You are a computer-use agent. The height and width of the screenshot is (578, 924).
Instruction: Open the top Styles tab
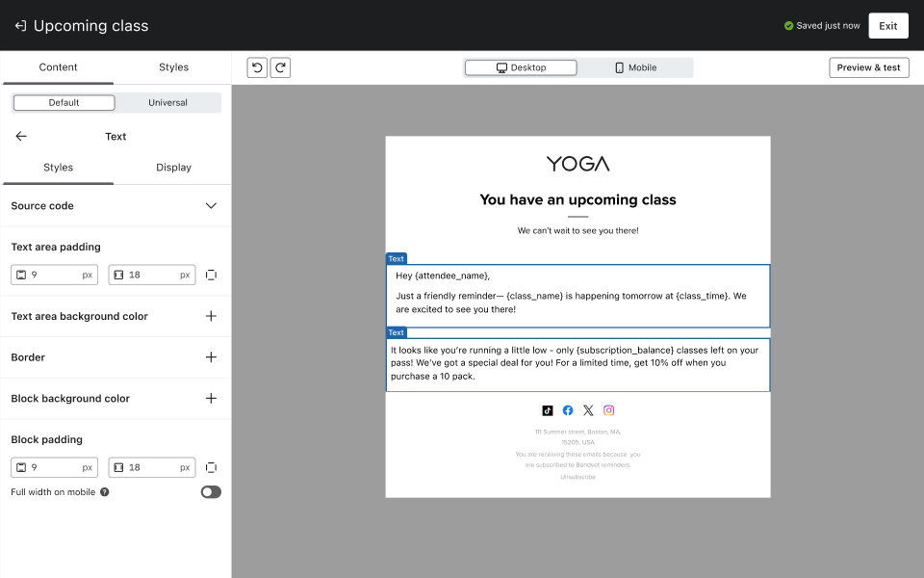[173, 67]
